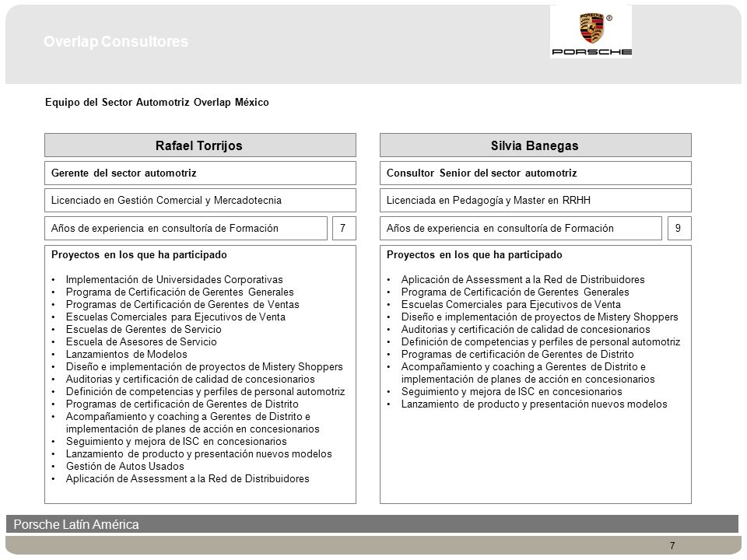Click the experience value 9 box
The height and width of the screenshot is (560, 747).
[x=679, y=228]
